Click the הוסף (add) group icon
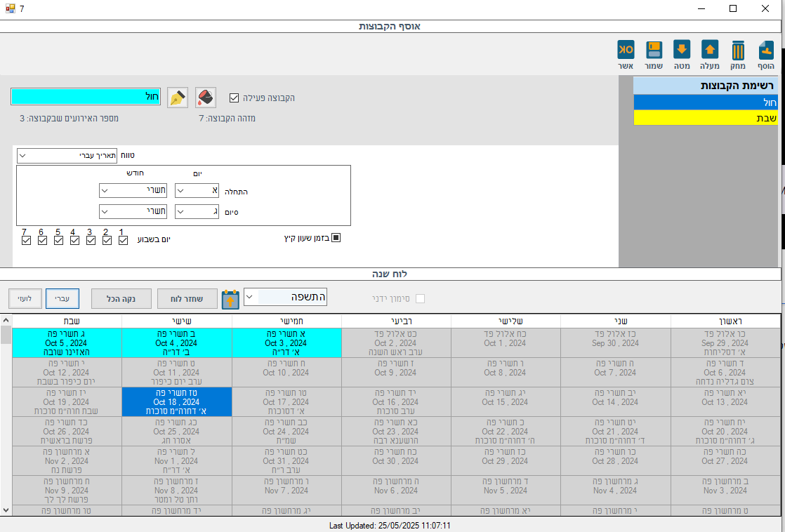Image resolution: width=785 pixels, height=532 pixels. pyautogui.click(x=766, y=51)
